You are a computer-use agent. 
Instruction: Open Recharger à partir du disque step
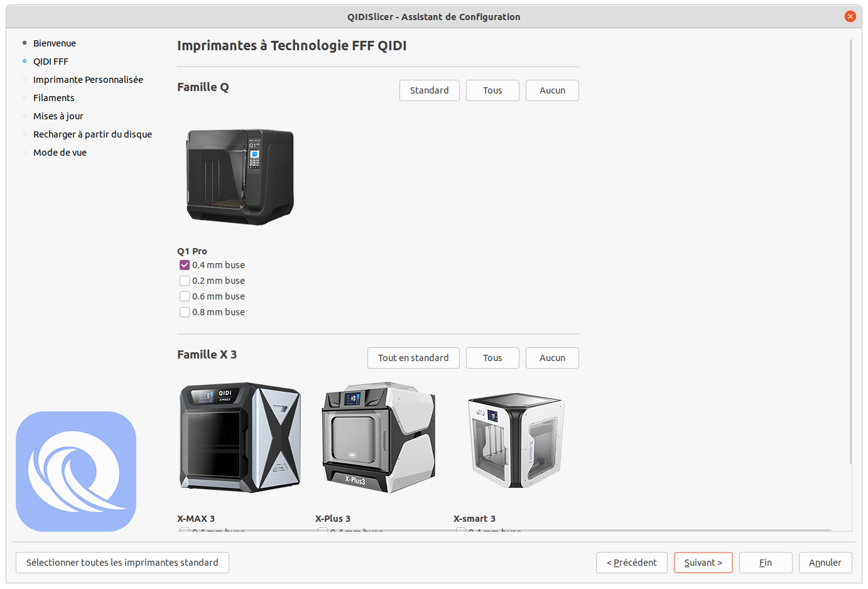[x=92, y=134]
